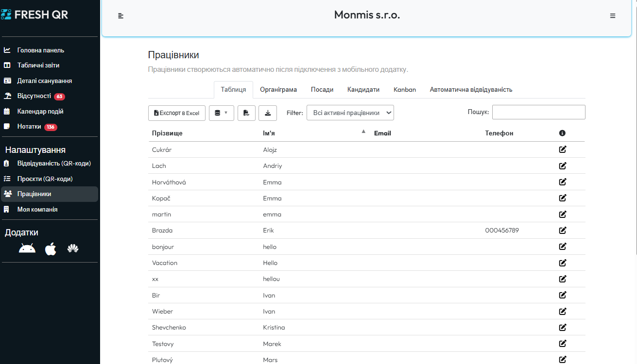The height and width of the screenshot is (364, 637).
Task: Select the Автоматична відвідуваність tab
Action: [x=471, y=90]
